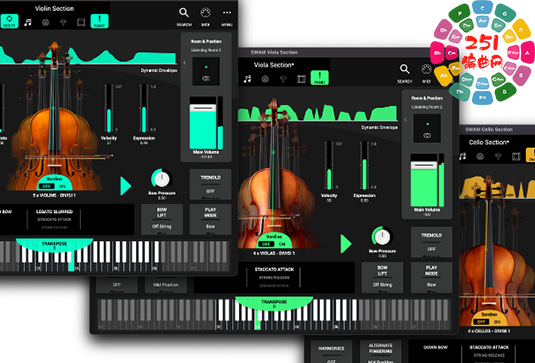Select the round dial tab icon in Cello Section
This screenshot has height=363, width=535.
480,157
